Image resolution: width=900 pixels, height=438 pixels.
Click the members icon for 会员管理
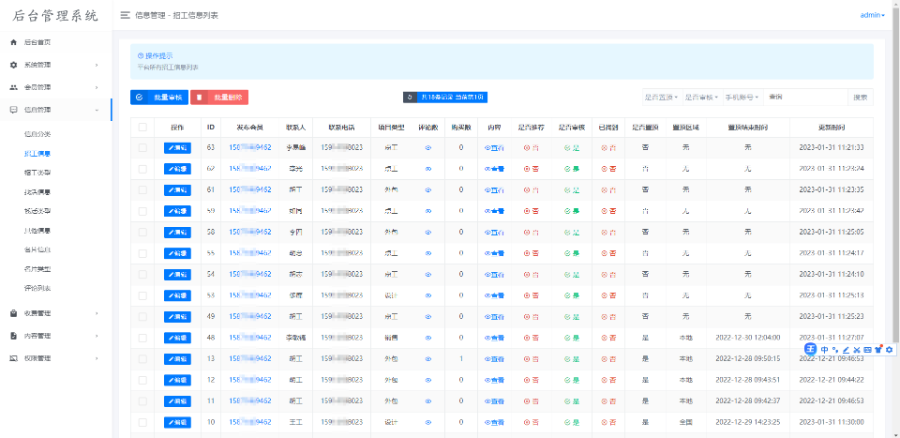(x=13, y=87)
